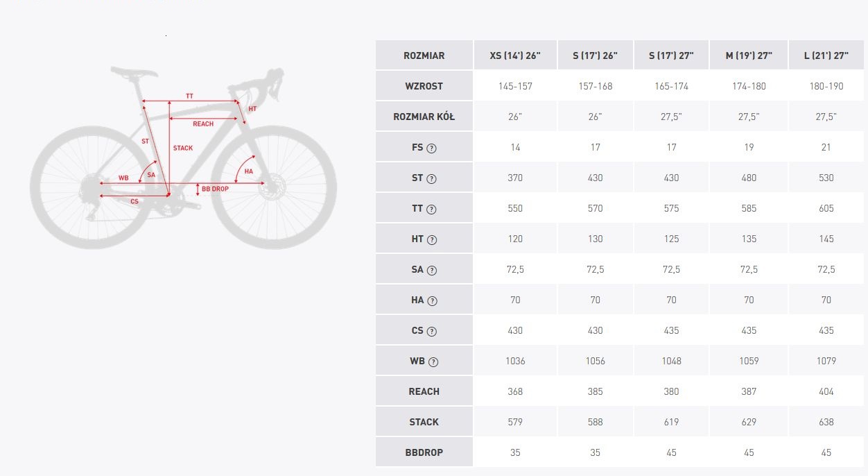Click the help icon next to FS
Screen dimensions: 868x476
(432, 148)
